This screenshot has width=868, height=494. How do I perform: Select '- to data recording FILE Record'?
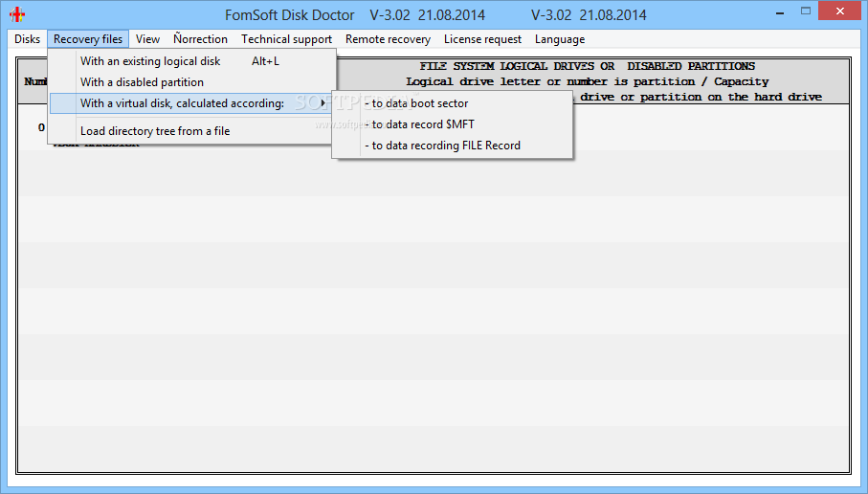[453, 146]
